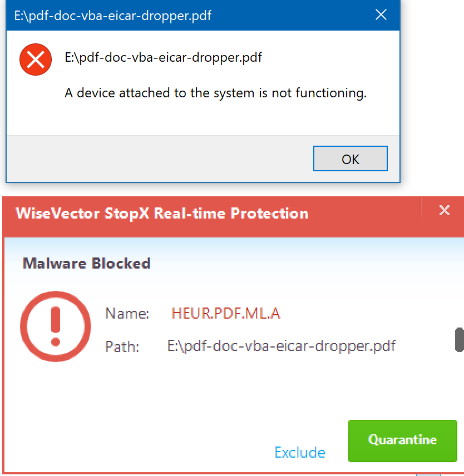Click the 'device attached' error message text
Screen dimensions: 464x476
[216, 93]
